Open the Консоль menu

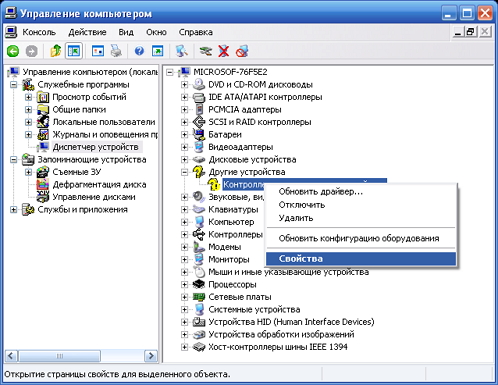coord(39,32)
